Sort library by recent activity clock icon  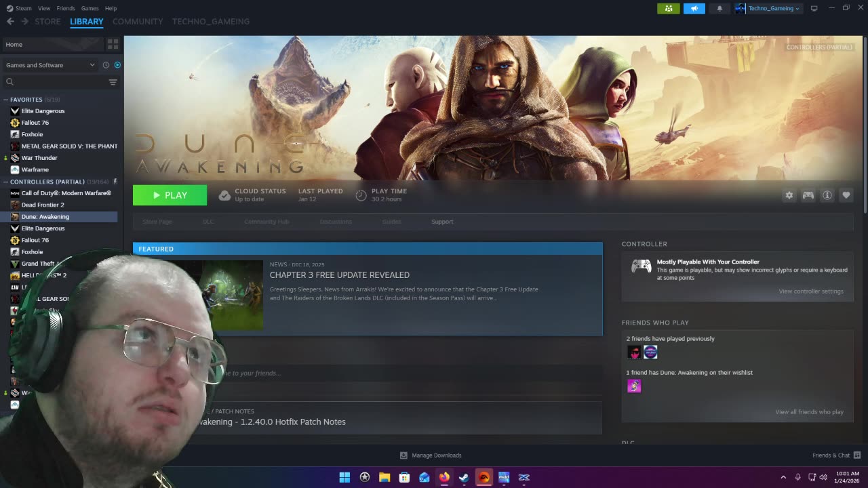point(106,65)
